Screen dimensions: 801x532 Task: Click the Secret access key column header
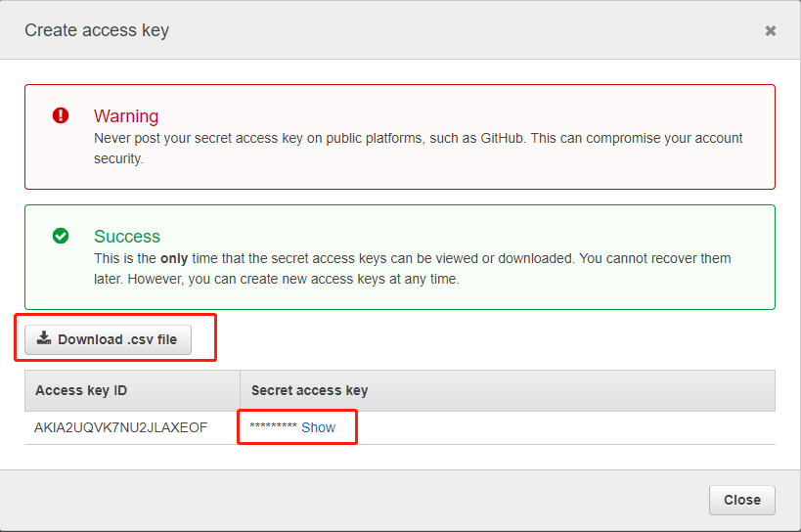click(309, 390)
